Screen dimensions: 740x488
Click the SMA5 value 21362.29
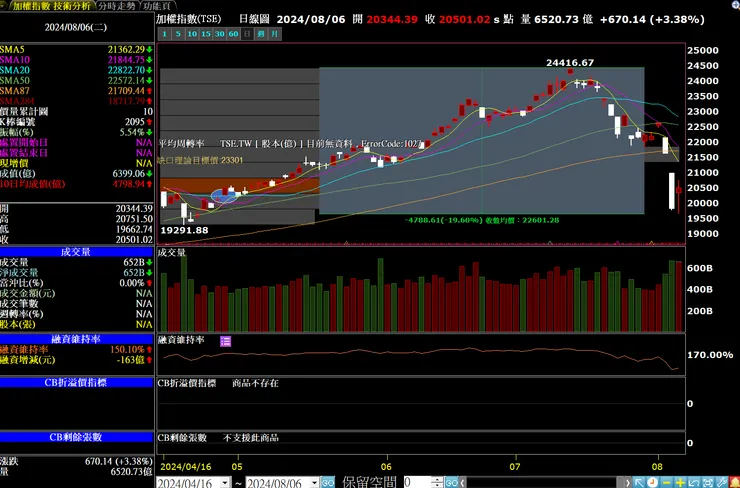[126, 50]
